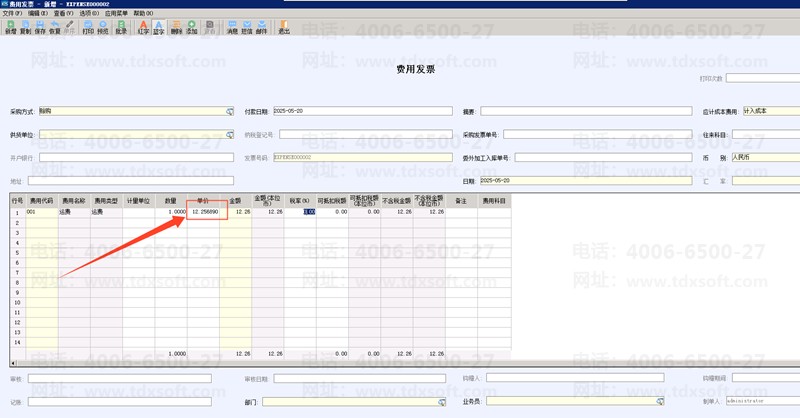Click the 短信 SMS toolbar icon
This screenshot has height=418, width=800.
click(247, 28)
